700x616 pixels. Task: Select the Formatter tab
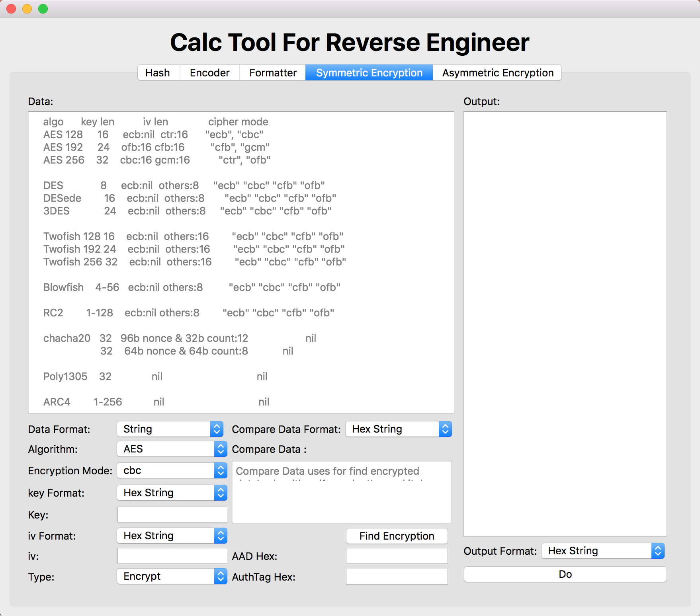click(x=273, y=73)
